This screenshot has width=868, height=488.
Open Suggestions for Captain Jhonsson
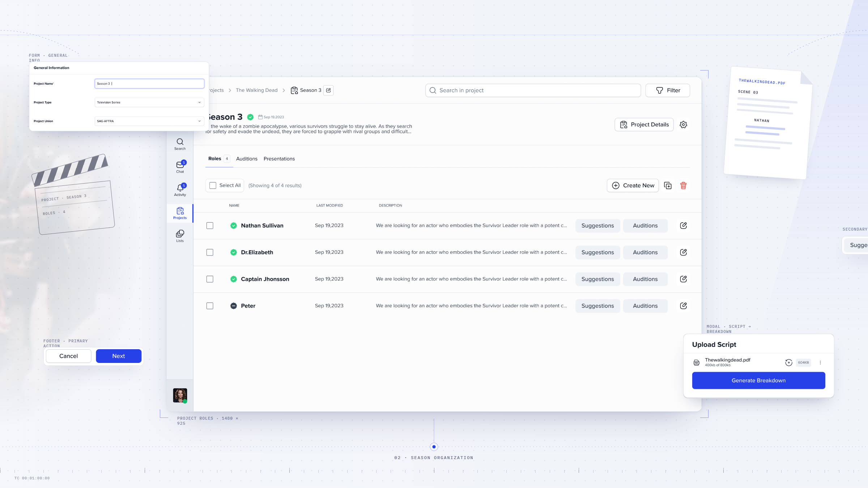(x=597, y=279)
